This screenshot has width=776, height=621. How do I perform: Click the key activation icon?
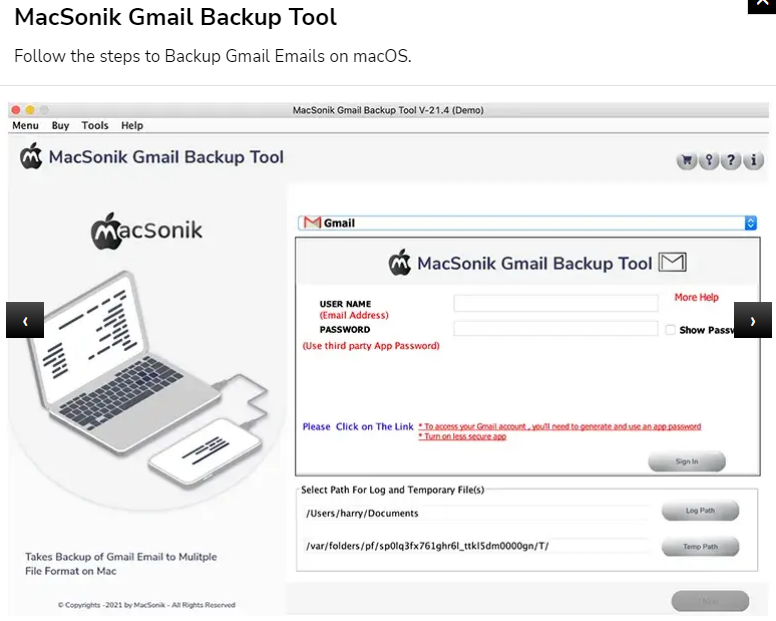click(x=709, y=160)
